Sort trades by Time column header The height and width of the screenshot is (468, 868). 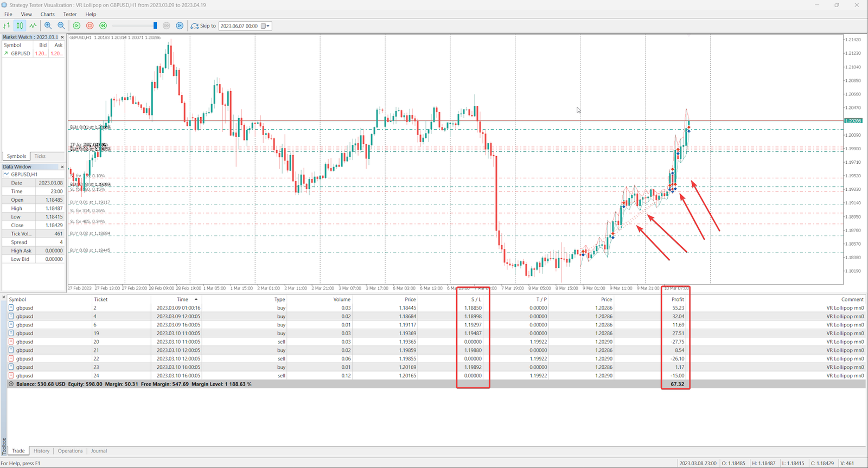[x=182, y=299]
